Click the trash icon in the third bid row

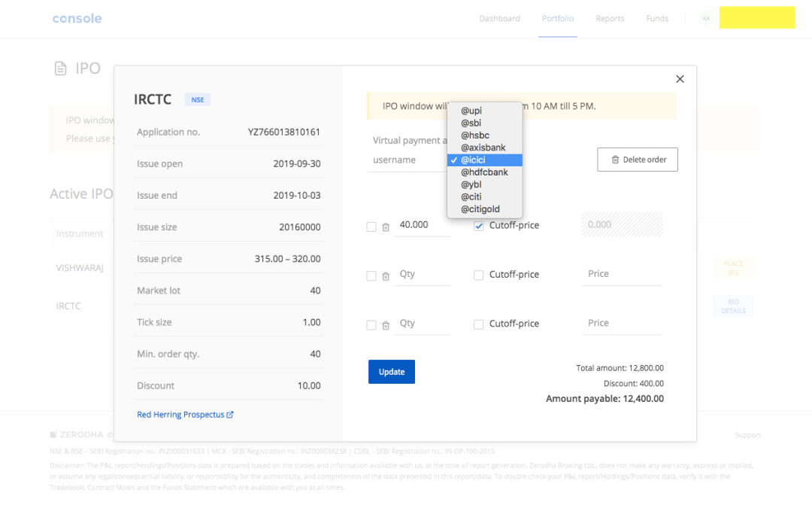(386, 326)
